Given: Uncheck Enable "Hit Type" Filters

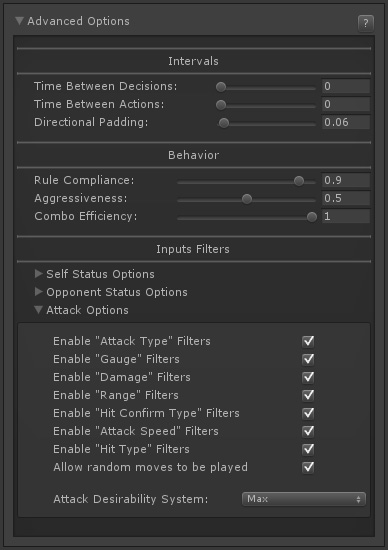Looking at the screenshot, I should pos(308,449).
